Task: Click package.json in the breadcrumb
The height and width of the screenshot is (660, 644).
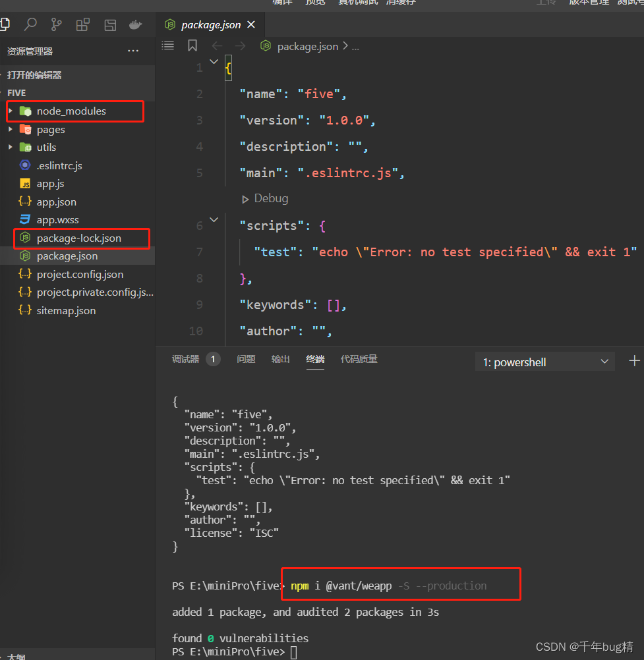Action: [x=307, y=46]
